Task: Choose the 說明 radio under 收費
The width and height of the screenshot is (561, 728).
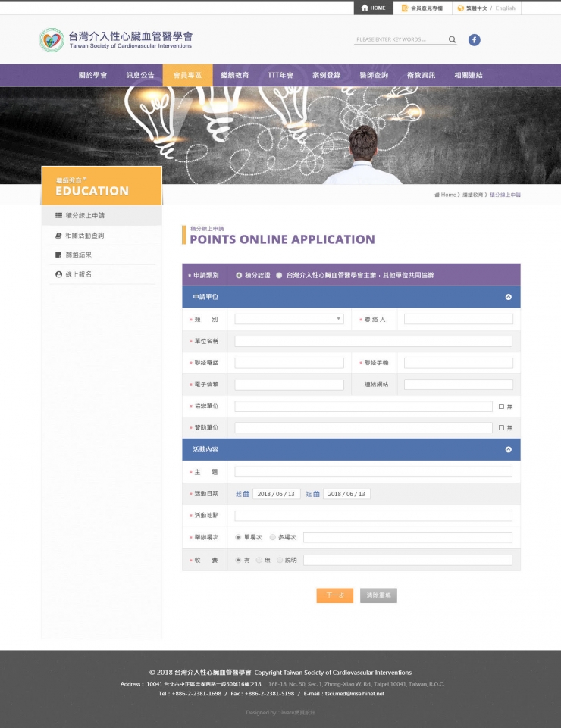Action: pos(280,560)
